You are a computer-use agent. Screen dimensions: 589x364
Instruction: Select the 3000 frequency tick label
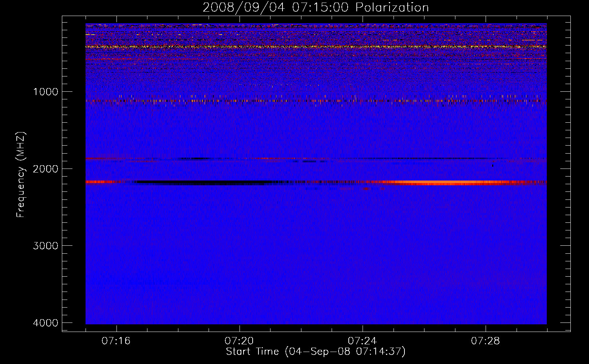point(46,246)
